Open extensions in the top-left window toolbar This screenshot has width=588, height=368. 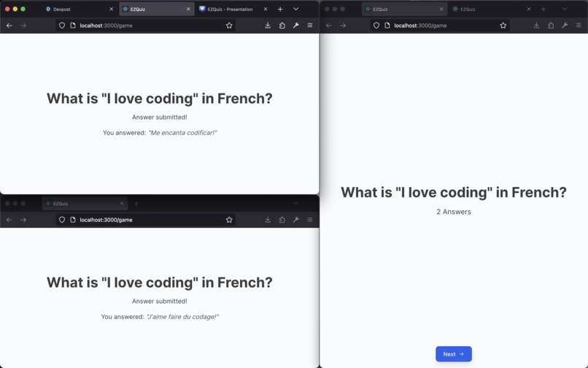point(282,26)
